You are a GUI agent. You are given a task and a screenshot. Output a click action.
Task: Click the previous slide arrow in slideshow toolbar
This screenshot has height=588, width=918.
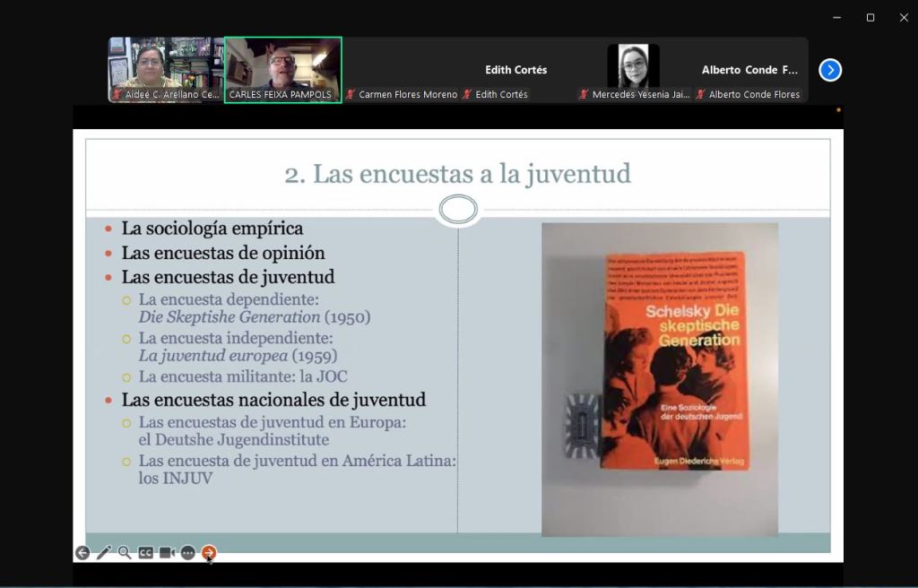click(x=82, y=553)
